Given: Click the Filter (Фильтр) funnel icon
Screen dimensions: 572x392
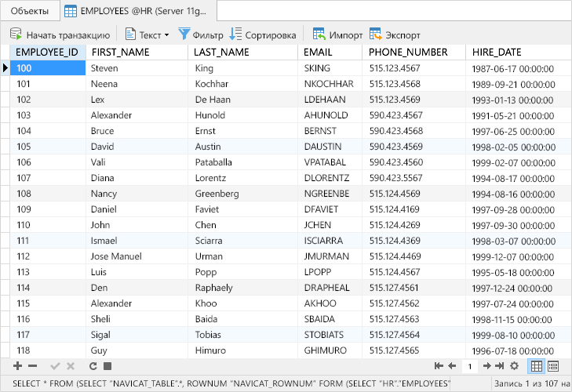Looking at the screenshot, I should (184, 34).
